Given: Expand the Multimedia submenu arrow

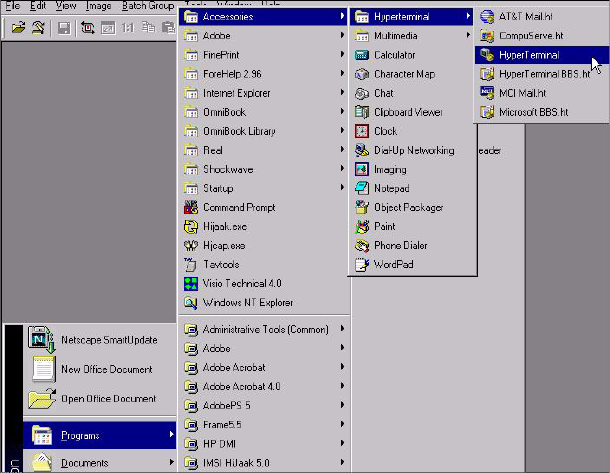Looking at the screenshot, I should click(468, 35).
